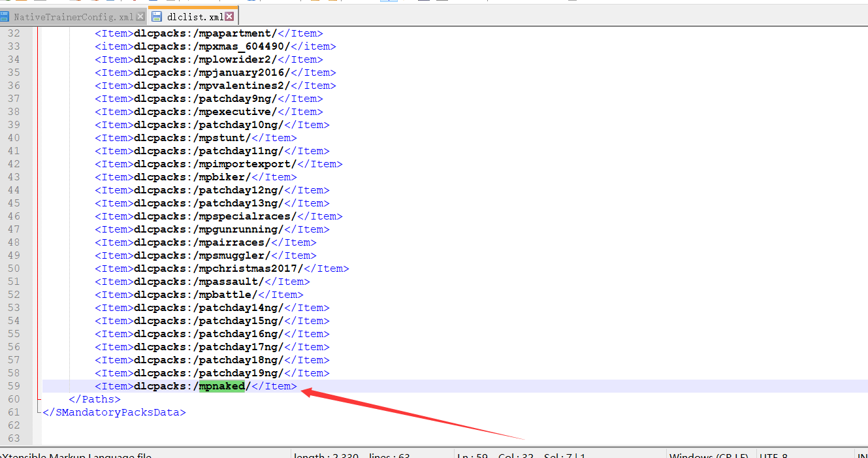This screenshot has height=458, width=868.
Task: Click the patchday12ng entry
Action: coord(212,190)
